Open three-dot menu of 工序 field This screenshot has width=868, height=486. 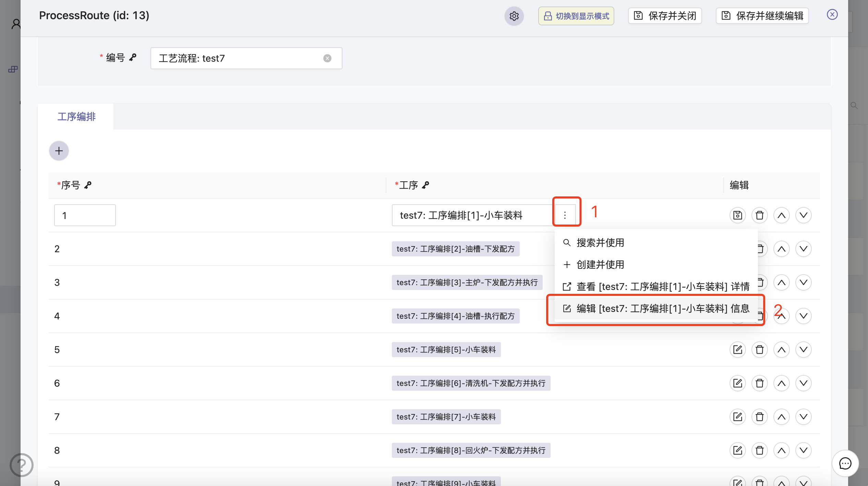click(x=565, y=215)
